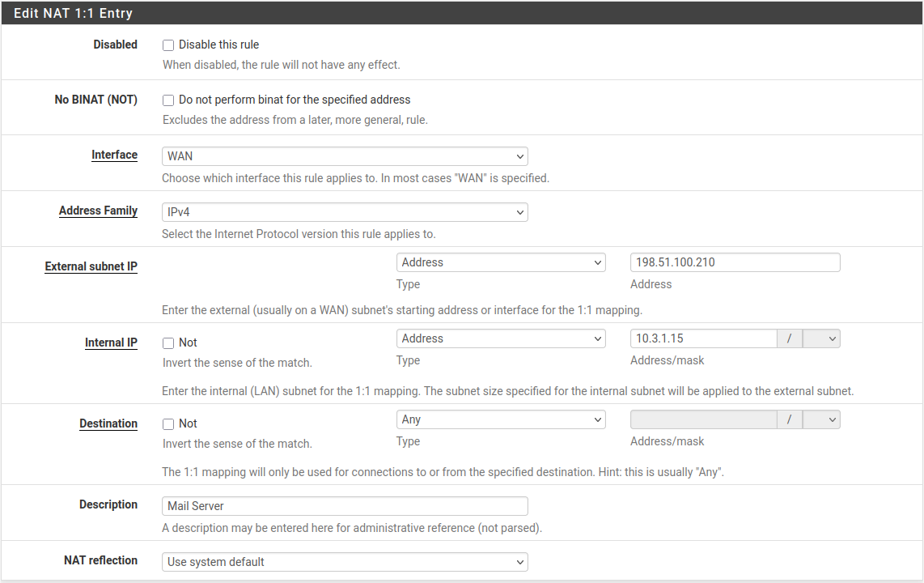This screenshot has height=583, width=924.
Task: Open the NAT reflection dropdown
Action: click(345, 561)
